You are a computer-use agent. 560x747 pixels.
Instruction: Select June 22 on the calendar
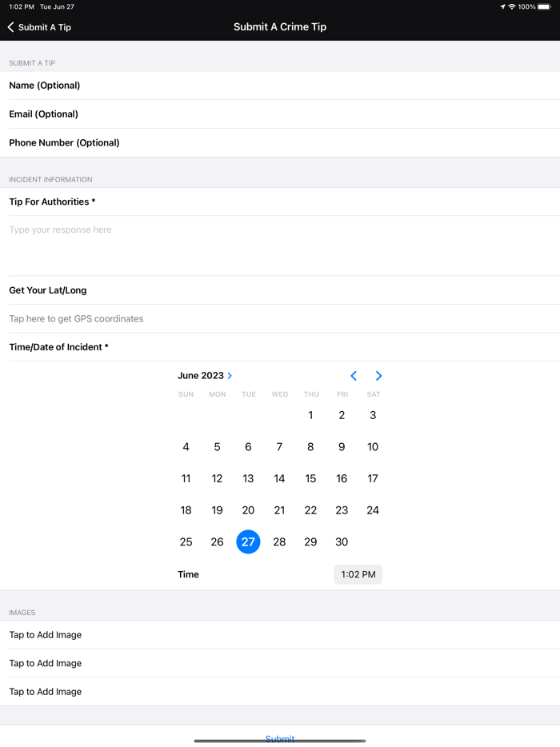tap(310, 510)
